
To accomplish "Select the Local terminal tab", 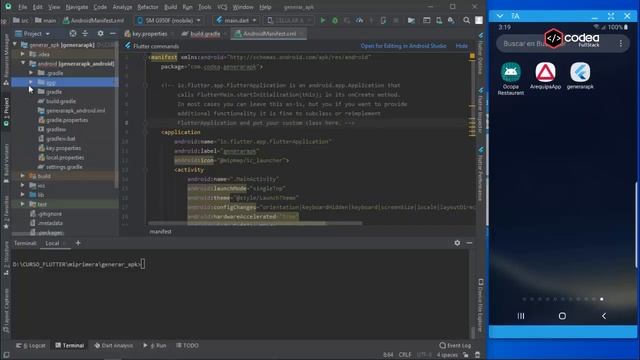I will [55, 243].
